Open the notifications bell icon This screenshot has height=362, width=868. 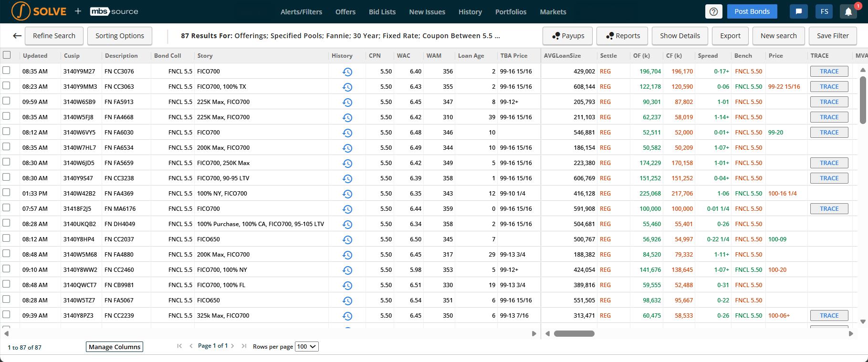pos(848,12)
